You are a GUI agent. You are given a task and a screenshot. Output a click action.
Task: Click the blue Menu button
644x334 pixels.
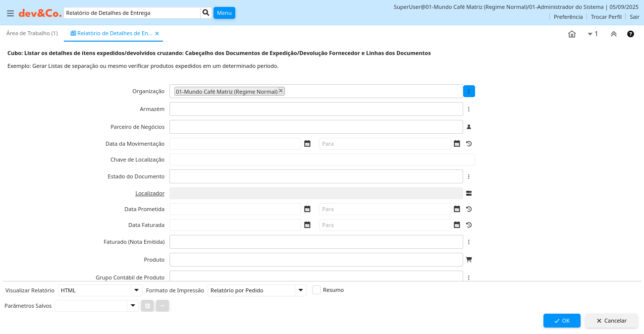pyautogui.click(x=224, y=13)
